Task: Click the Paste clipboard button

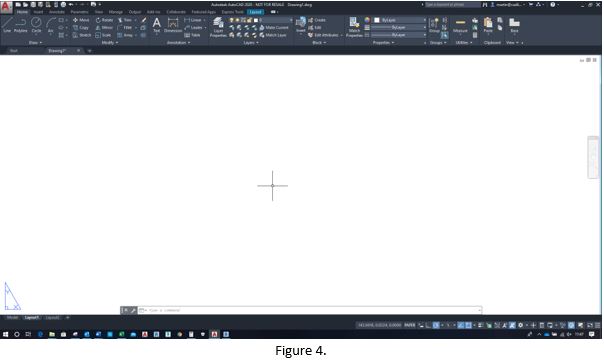Action: (488, 25)
